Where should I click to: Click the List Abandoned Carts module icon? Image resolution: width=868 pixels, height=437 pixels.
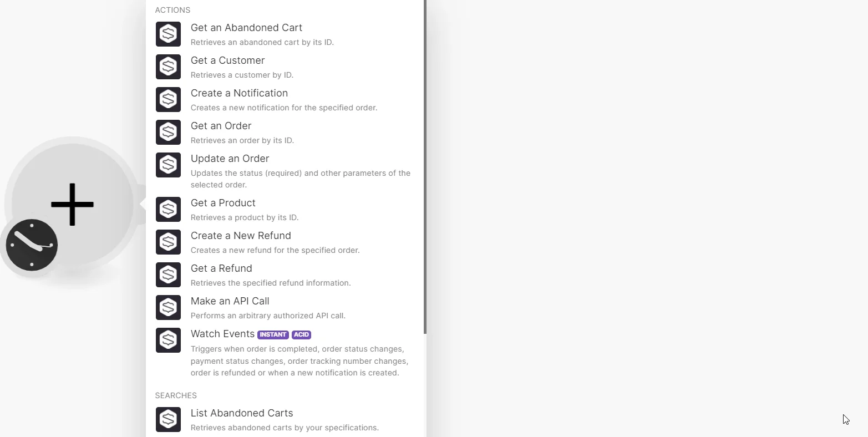click(168, 419)
